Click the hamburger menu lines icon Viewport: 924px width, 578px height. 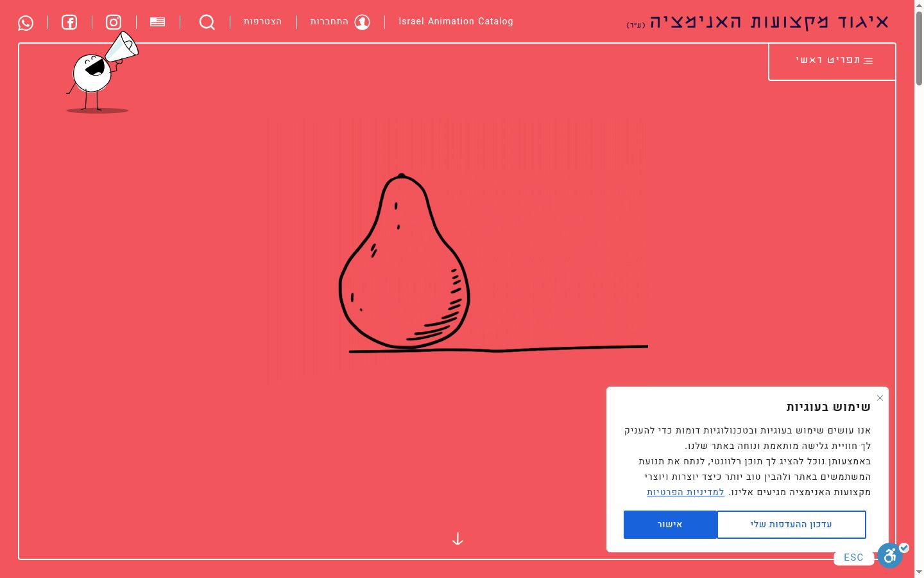point(868,61)
